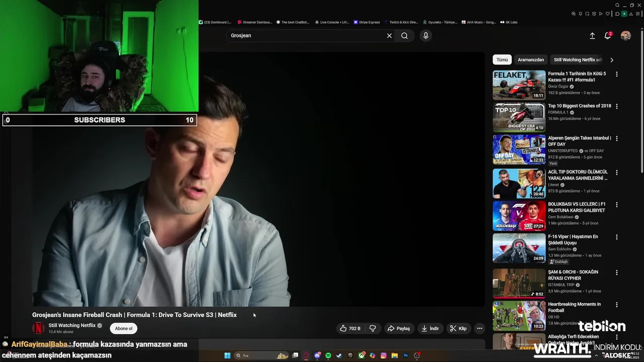Open Photoshop from the taskbar

406,355
